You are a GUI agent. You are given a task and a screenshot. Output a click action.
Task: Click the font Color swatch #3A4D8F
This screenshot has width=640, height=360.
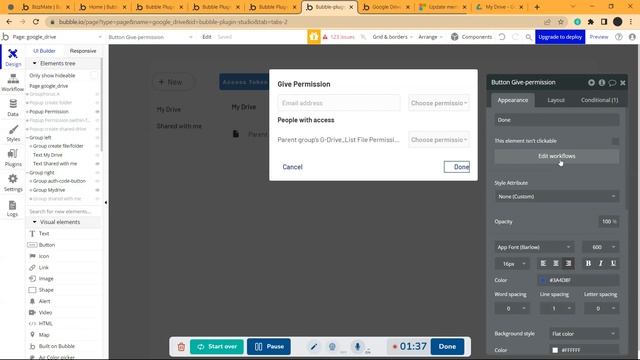542,280
